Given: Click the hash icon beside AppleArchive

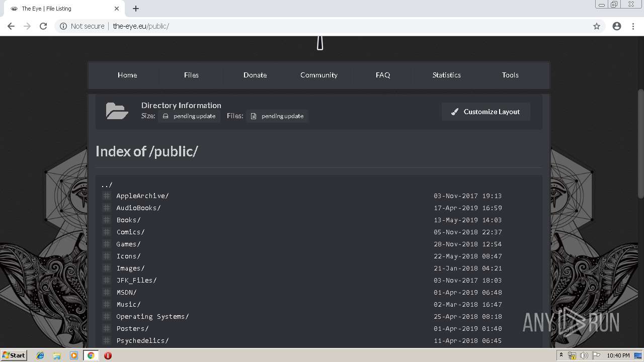Looking at the screenshot, I should pos(107,196).
